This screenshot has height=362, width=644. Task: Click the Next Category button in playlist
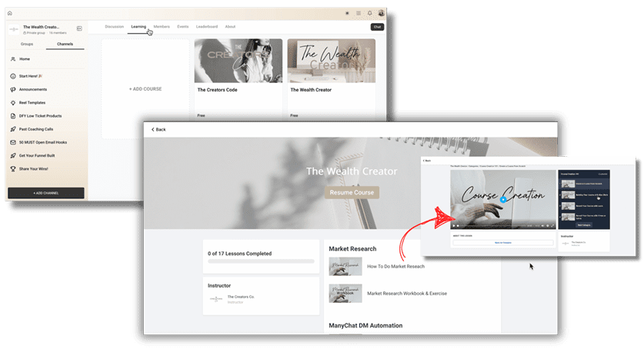[x=584, y=225]
